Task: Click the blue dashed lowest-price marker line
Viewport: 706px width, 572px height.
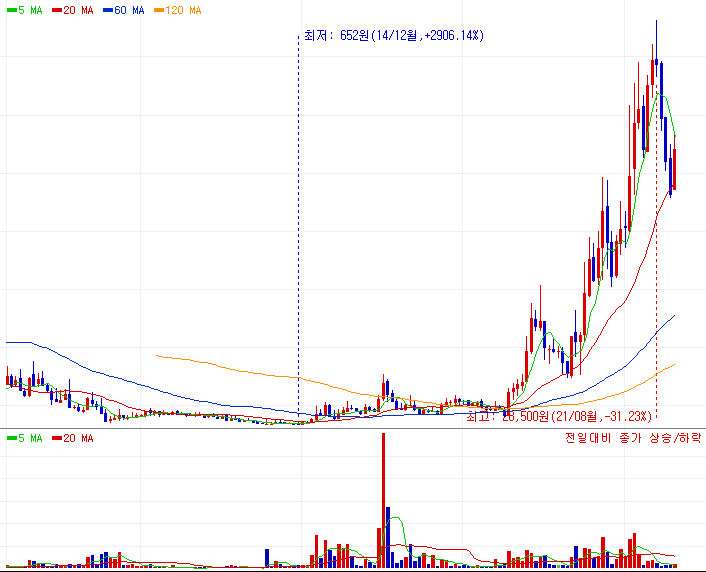Action: point(298,225)
